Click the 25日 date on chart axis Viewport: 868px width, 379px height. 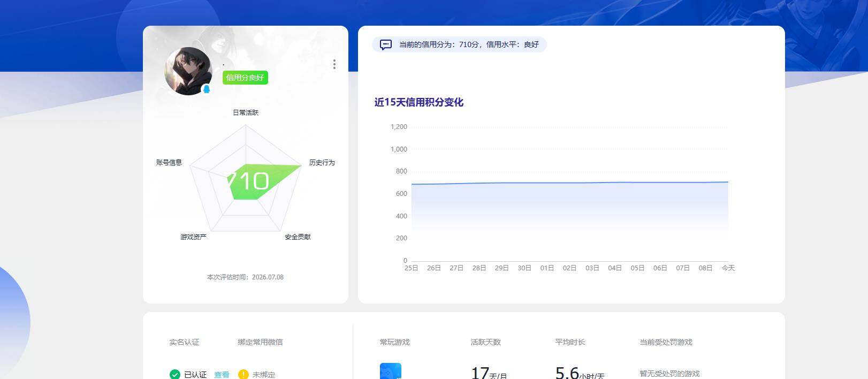[x=411, y=268]
